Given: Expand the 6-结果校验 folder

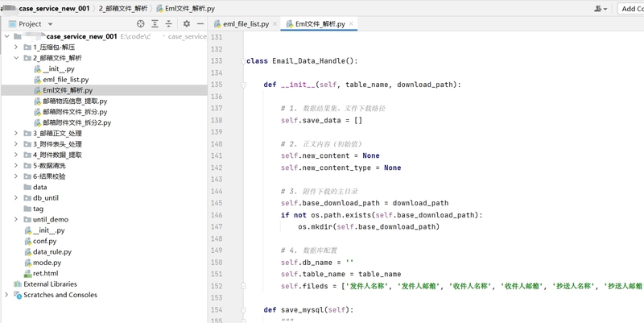Looking at the screenshot, I should (x=15, y=176).
